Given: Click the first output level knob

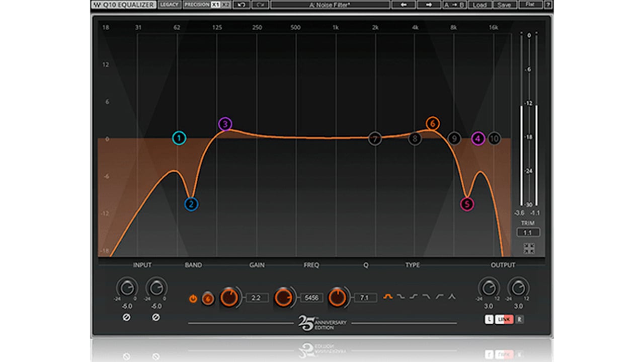Looking at the screenshot, I should (x=488, y=287).
